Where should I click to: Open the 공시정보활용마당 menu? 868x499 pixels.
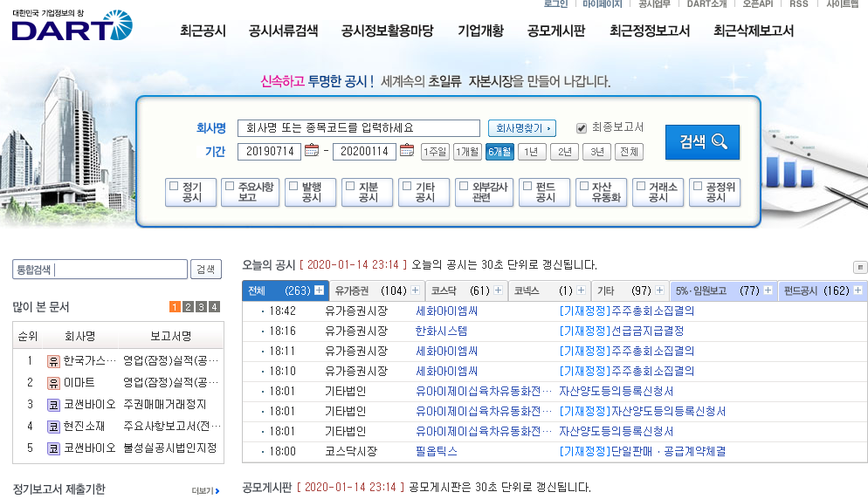388,31
